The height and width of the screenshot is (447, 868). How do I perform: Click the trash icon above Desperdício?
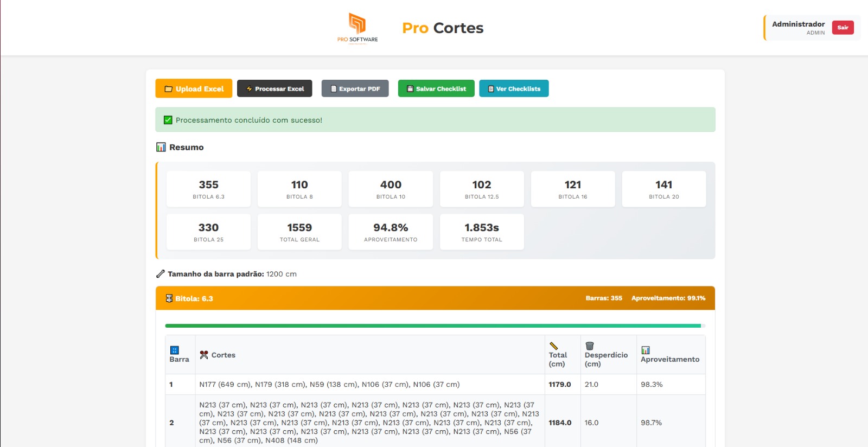590,346
